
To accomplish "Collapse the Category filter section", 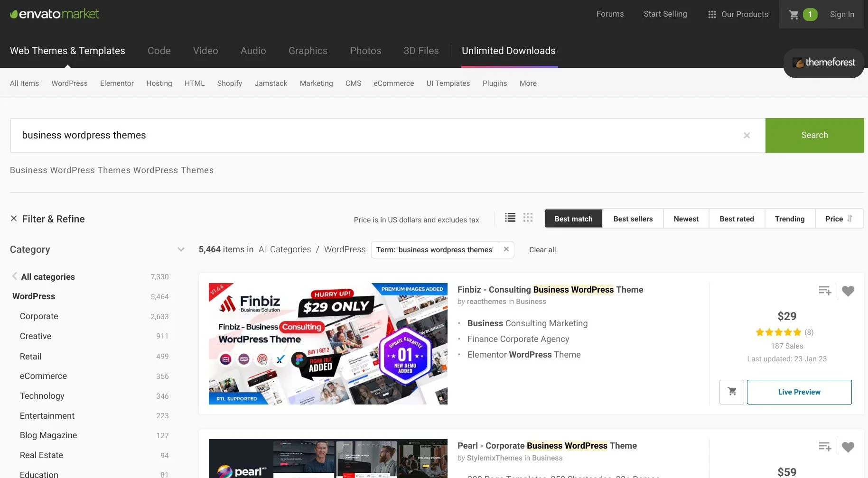I will [x=181, y=249].
